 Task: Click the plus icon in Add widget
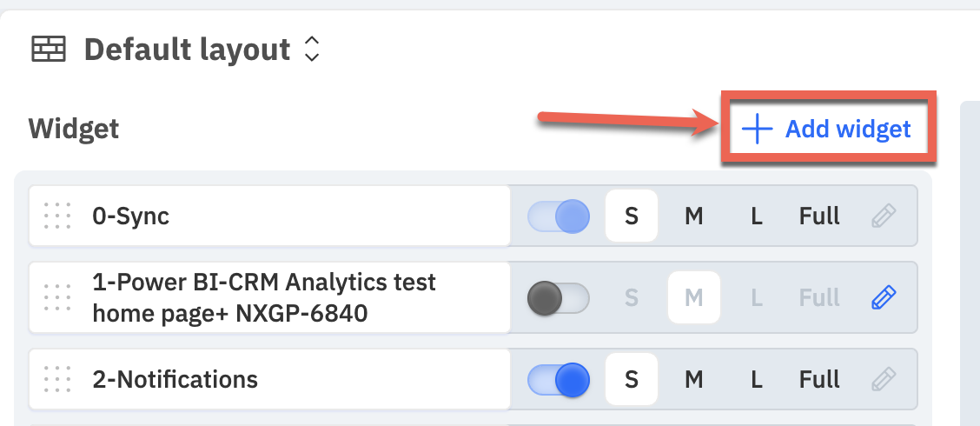pos(757,130)
